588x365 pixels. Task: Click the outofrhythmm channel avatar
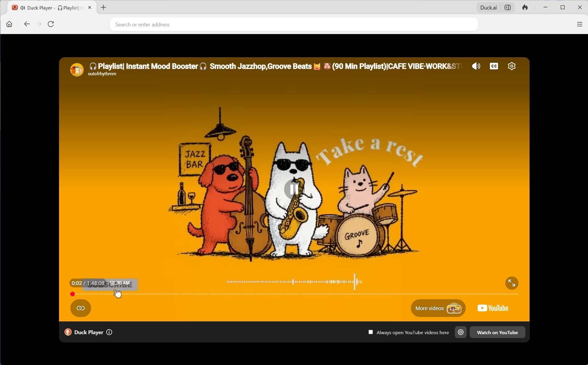pyautogui.click(x=77, y=70)
